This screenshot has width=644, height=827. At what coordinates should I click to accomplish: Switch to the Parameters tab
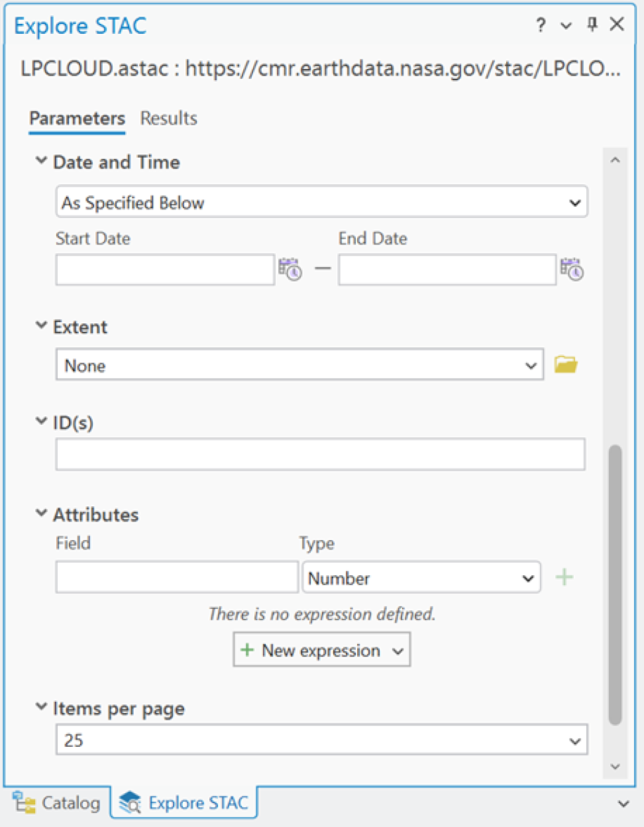77,119
